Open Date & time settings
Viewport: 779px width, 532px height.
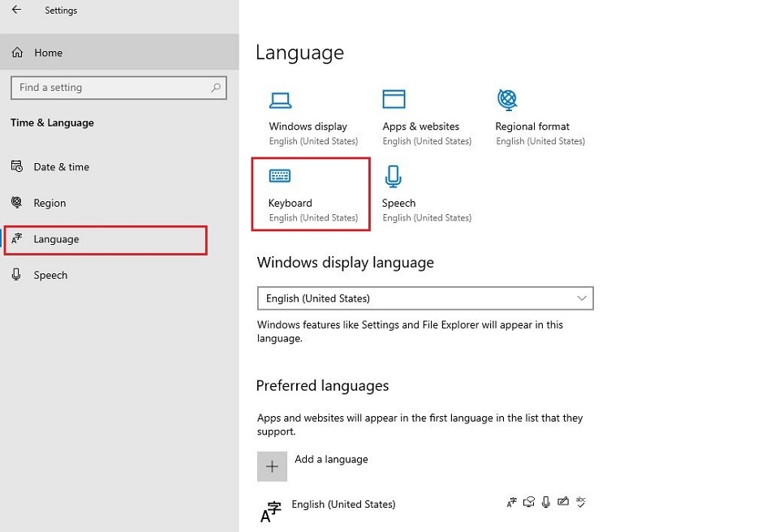click(x=61, y=167)
